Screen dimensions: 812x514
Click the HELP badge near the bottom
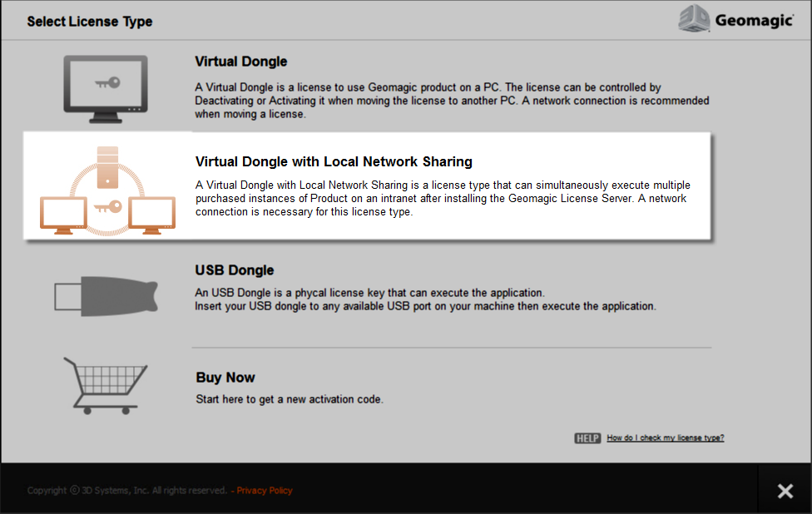coord(587,437)
